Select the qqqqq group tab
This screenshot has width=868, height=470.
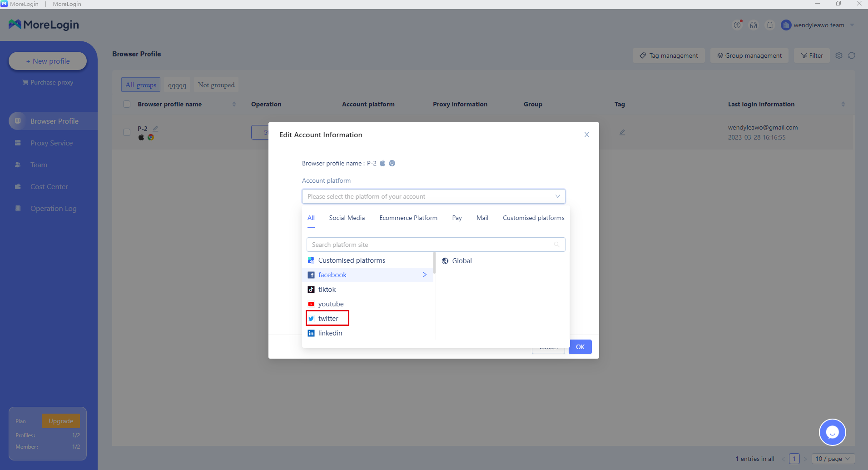(x=177, y=85)
